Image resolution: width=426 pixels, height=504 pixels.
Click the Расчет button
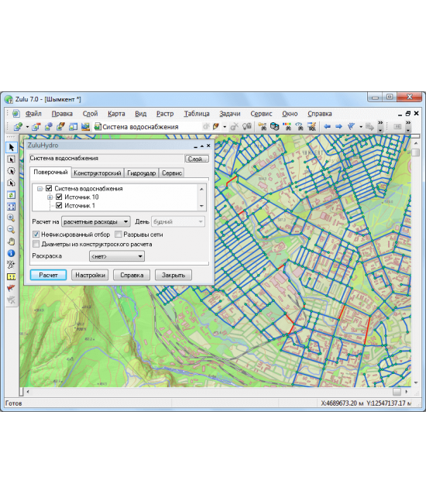point(48,275)
